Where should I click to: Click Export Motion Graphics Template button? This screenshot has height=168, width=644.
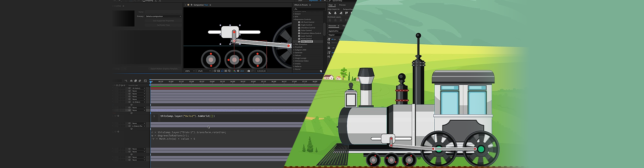click(164, 69)
